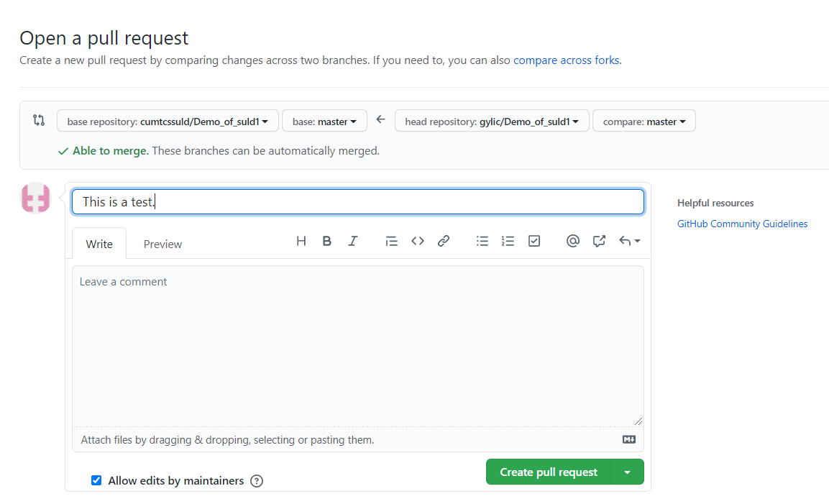Screen dimensions: 829x504
Task: Click Create pull request button
Action: (x=549, y=472)
